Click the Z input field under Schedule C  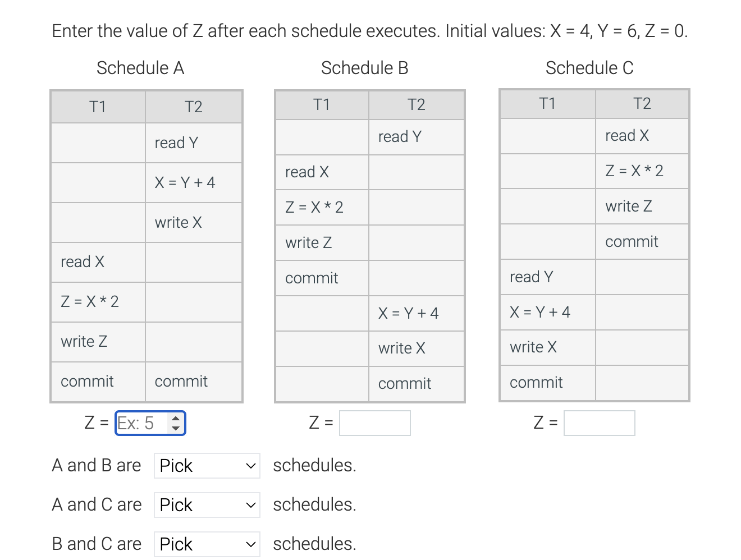599,423
